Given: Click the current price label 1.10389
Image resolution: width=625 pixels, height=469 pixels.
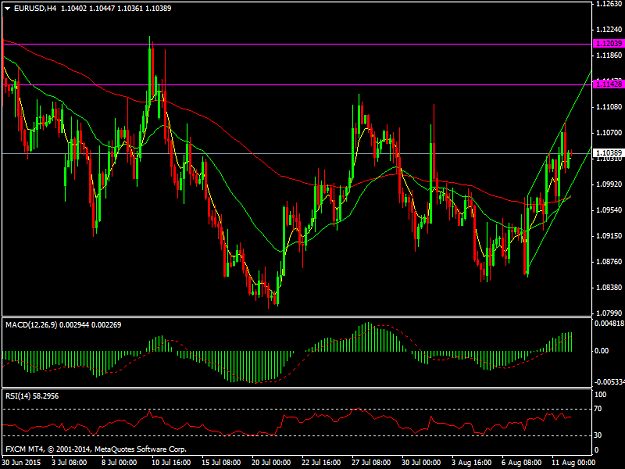Looking at the screenshot, I should 609,153.
